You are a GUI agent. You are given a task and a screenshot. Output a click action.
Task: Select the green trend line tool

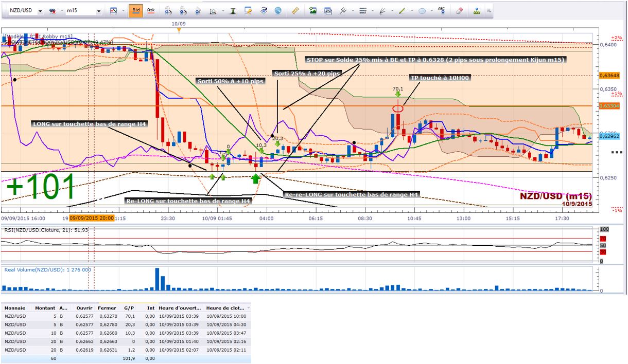403,10
